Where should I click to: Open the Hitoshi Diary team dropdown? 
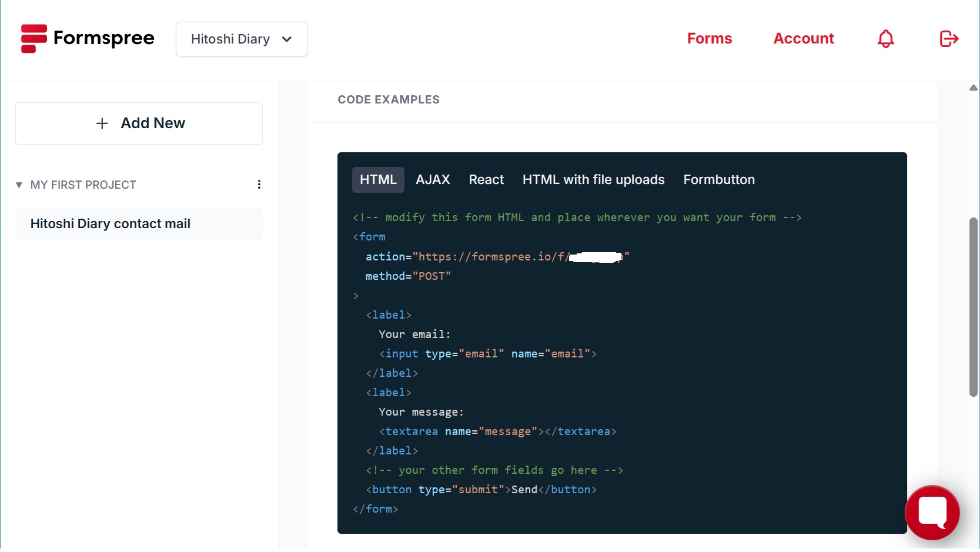(241, 39)
